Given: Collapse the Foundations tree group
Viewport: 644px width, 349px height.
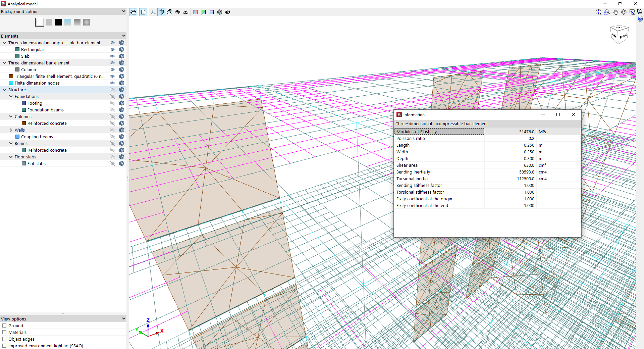Looking at the screenshot, I should pyautogui.click(x=11, y=96).
